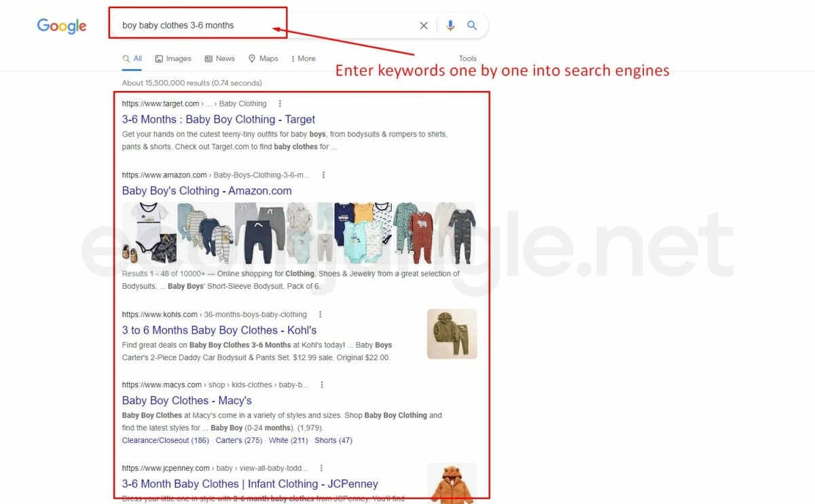Open three-dot menu beside JCPenney result

pyautogui.click(x=321, y=468)
